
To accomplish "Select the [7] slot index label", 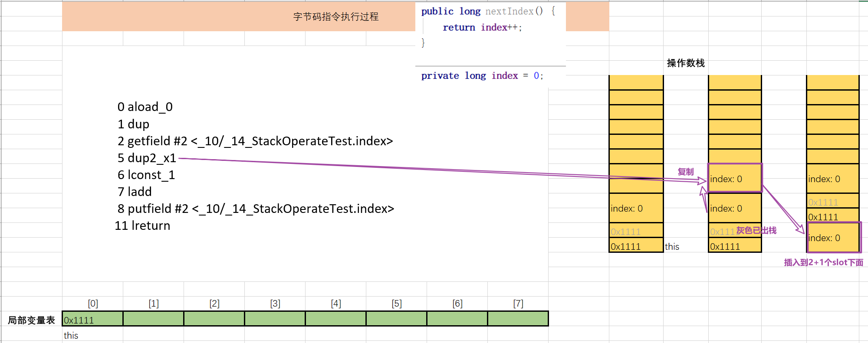I will [x=518, y=304].
